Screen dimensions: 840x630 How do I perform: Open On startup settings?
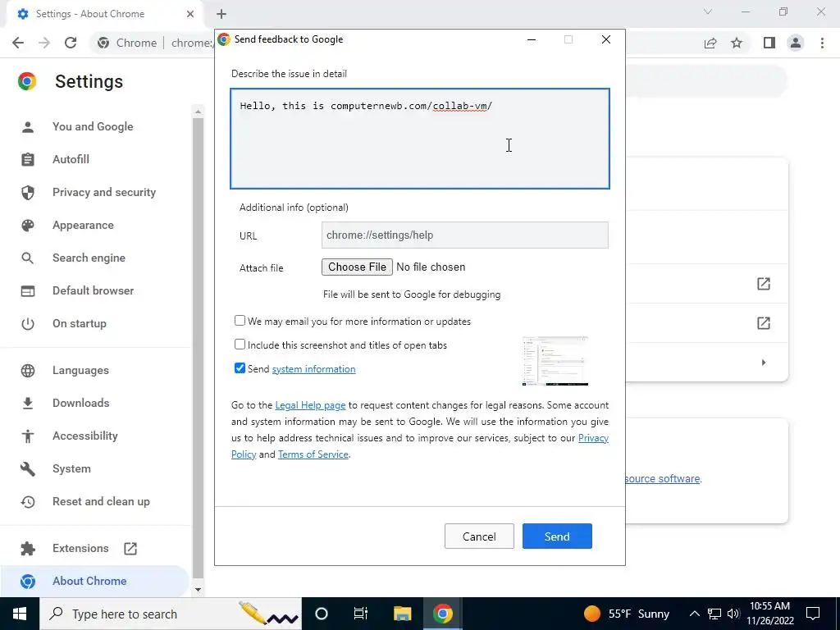pyautogui.click(x=80, y=323)
